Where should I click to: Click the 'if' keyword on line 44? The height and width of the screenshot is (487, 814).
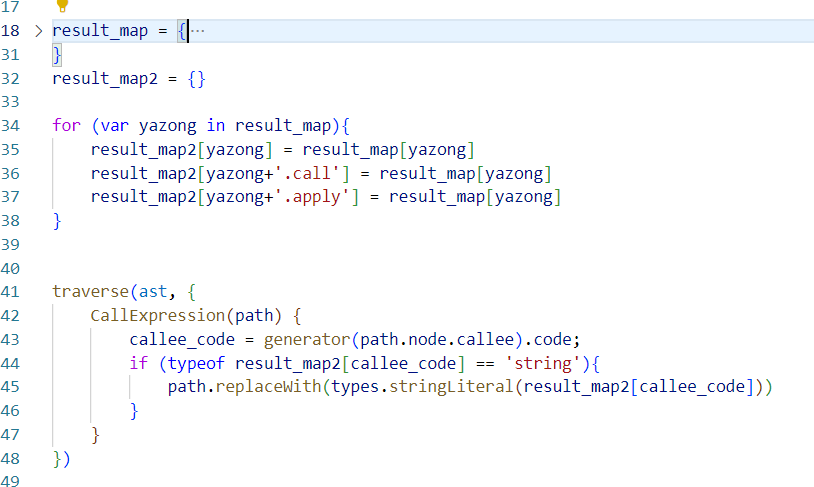pos(139,363)
